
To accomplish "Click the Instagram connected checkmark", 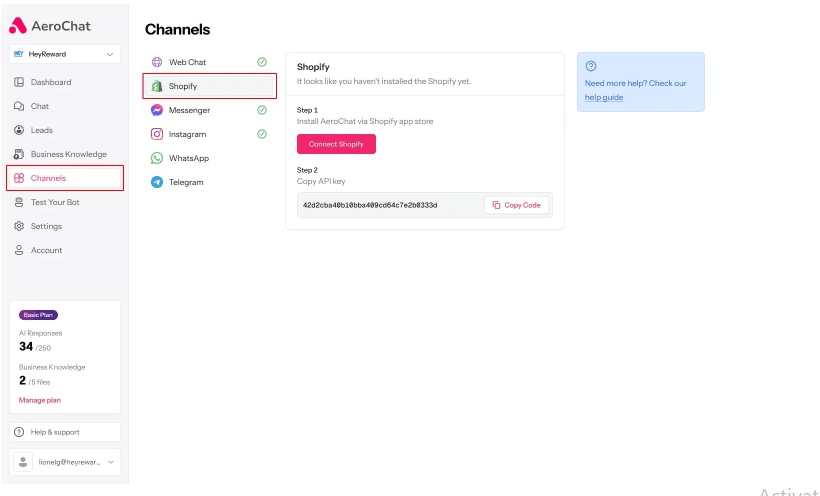I will point(262,134).
